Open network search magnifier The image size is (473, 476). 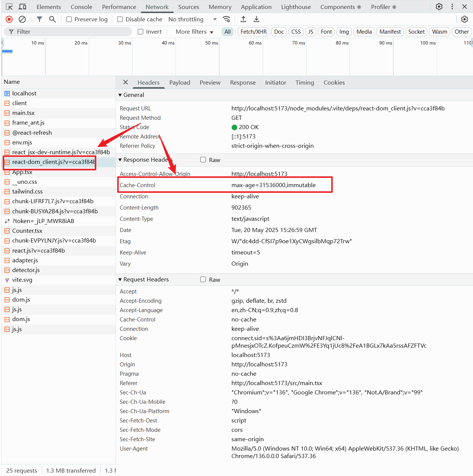tap(52, 19)
